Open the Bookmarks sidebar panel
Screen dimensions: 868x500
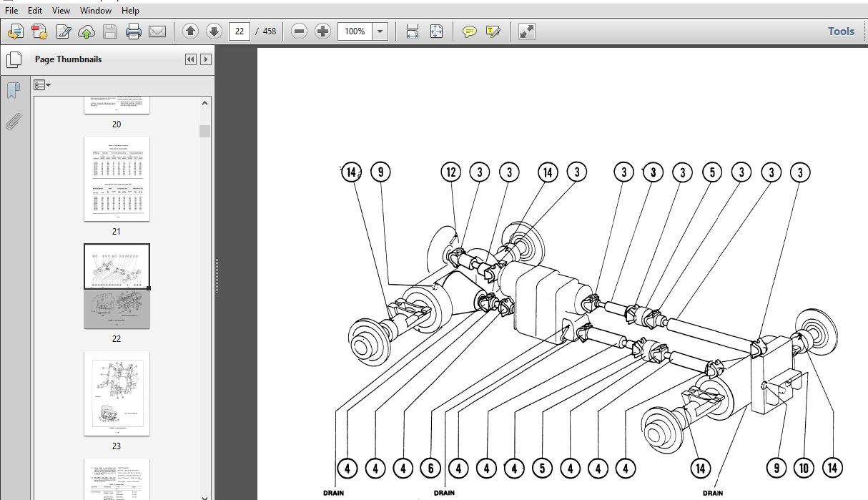[x=13, y=91]
